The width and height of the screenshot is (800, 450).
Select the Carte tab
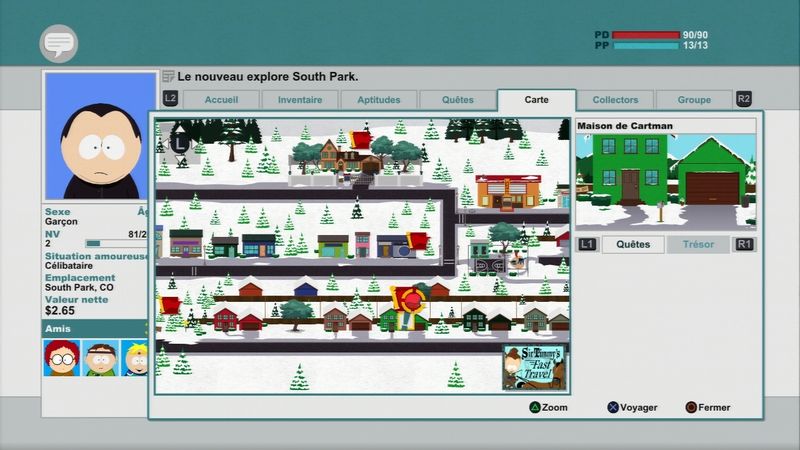[537, 100]
